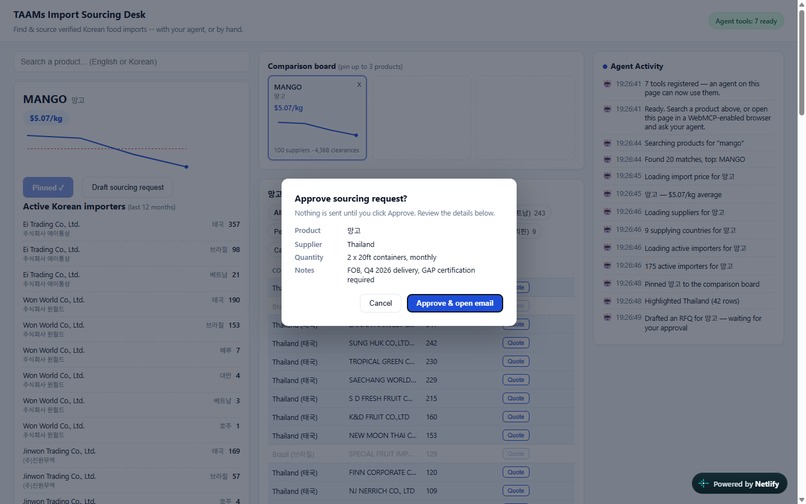Click the agent icon beside '7 tools registered'
Screen dimensions: 806x504
pos(607,84)
